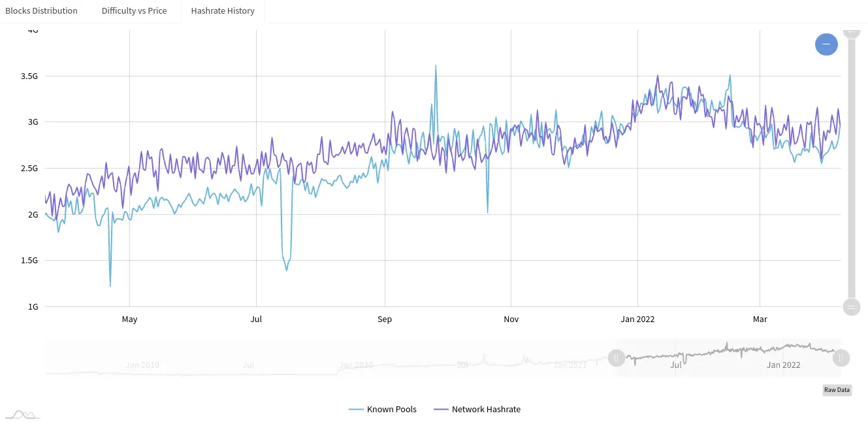Image resolution: width=868 pixels, height=424 pixels.
Task: Click the right pause-style handle on the minimap
Action: click(841, 358)
